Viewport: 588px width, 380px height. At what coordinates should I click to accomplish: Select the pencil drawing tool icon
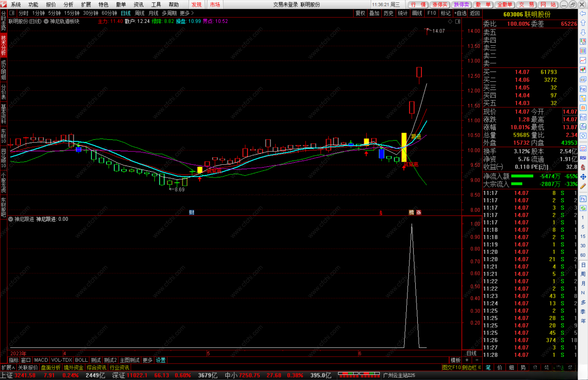tap(583, 186)
